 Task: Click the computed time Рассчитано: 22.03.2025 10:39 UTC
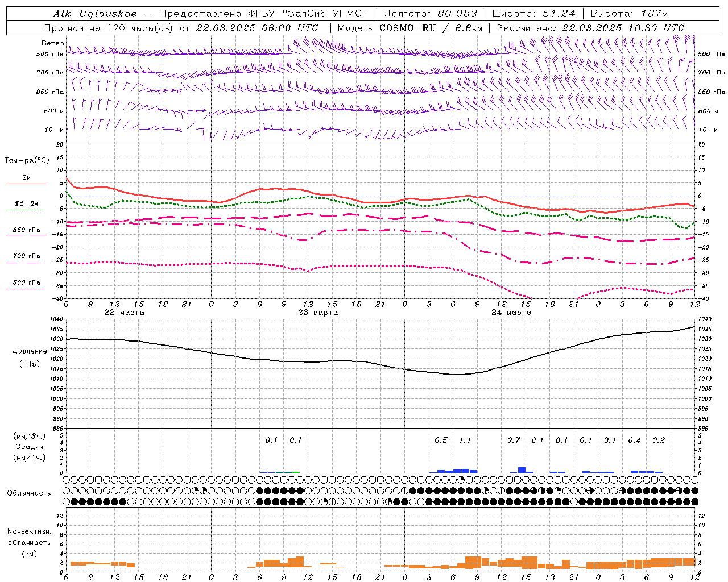590,28
